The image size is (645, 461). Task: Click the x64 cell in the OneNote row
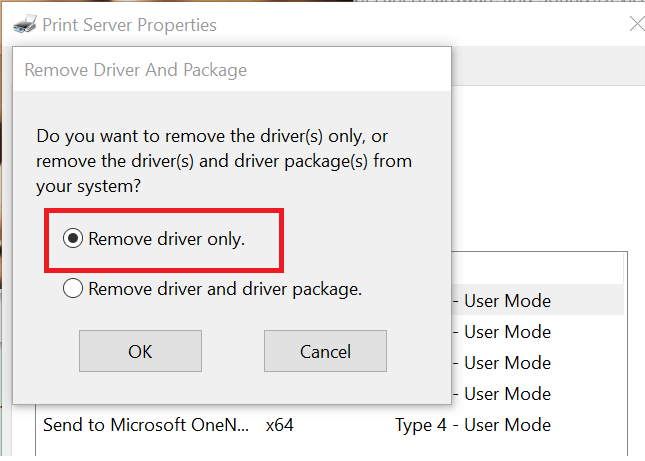coord(280,424)
